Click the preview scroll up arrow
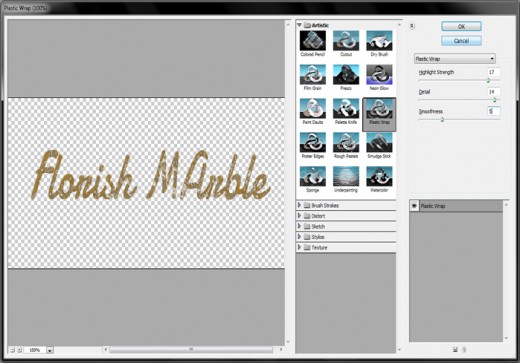 point(288,24)
